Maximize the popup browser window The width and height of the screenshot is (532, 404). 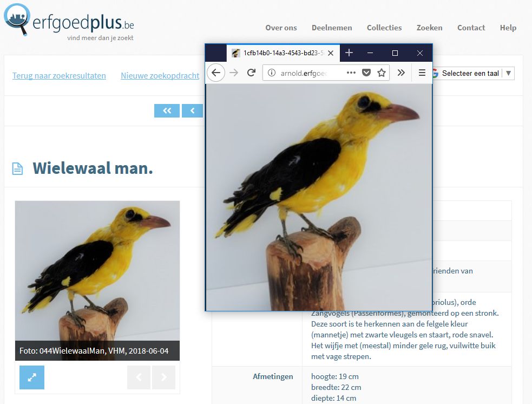(395, 53)
